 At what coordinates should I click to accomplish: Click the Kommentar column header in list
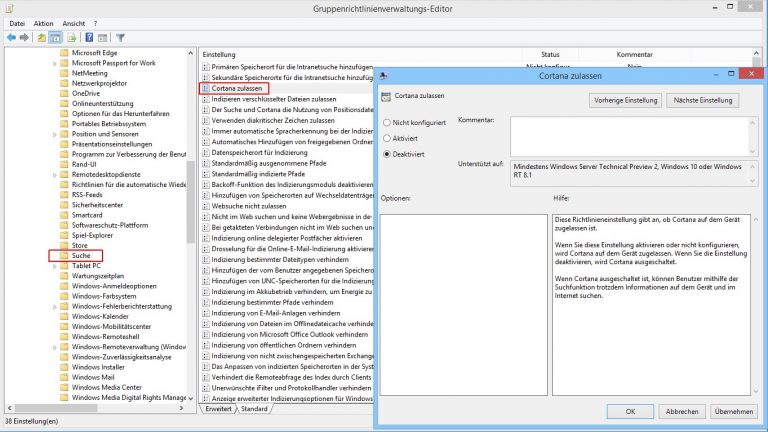635,54
